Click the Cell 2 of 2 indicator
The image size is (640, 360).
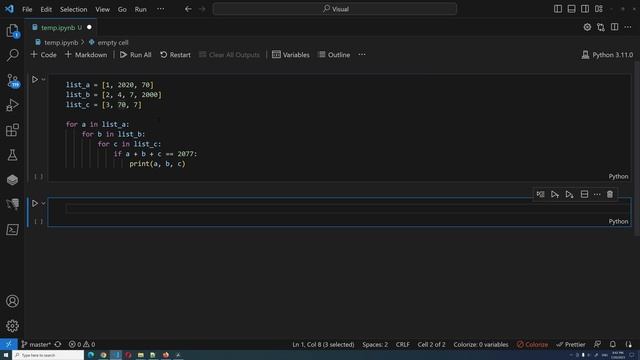431,344
